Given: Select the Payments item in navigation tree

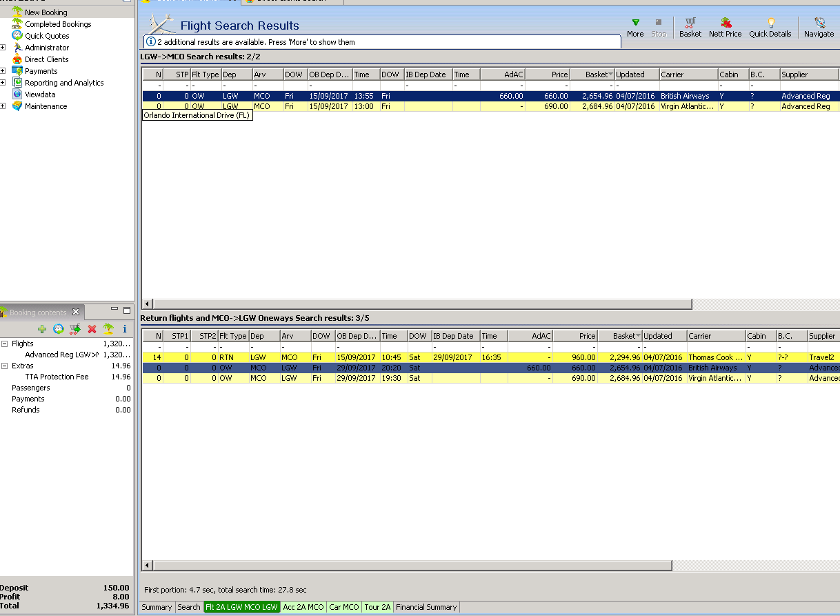Looking at the screenshot, I should (x=41, y=71).
